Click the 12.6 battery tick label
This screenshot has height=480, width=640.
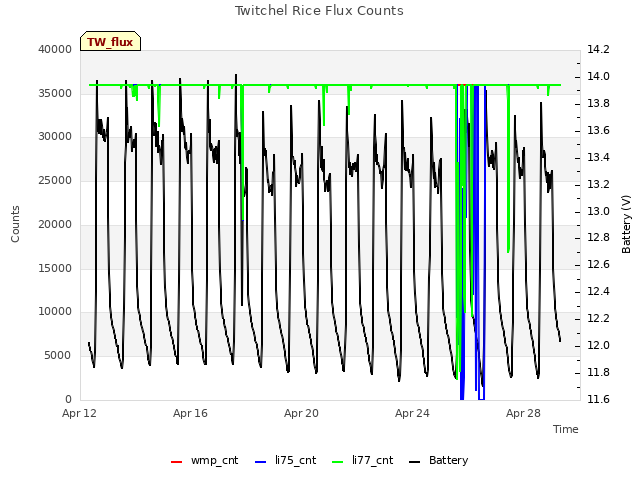(x=598, y=264)
